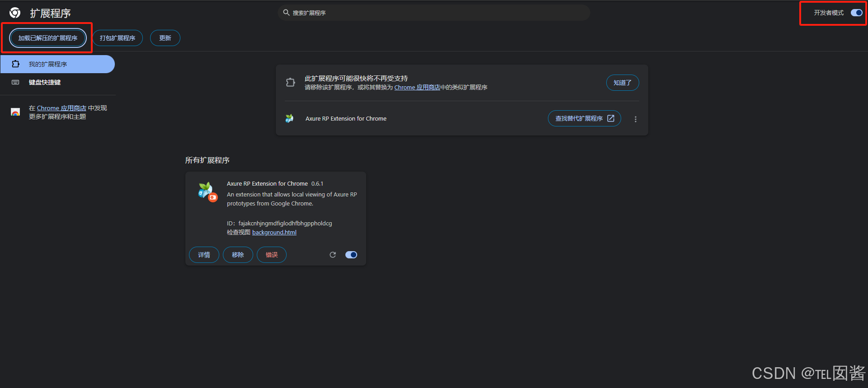
Task: Click the Chrome Web Store rainbow icon
Action: (x=15, y=112)
